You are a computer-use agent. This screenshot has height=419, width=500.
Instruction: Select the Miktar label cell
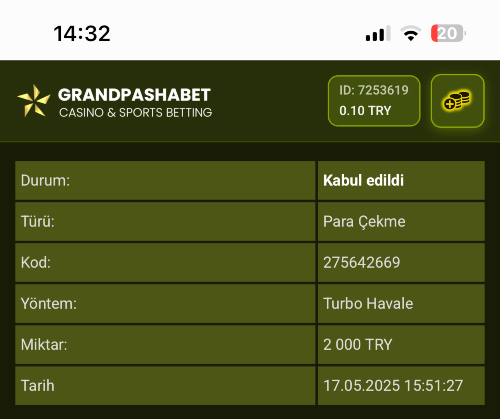click(x=165, y=345)
